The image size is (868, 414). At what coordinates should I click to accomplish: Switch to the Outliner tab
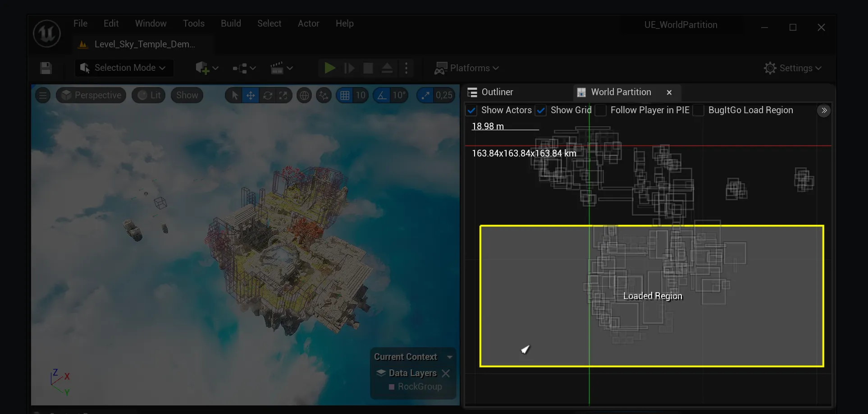click(496, 92)
